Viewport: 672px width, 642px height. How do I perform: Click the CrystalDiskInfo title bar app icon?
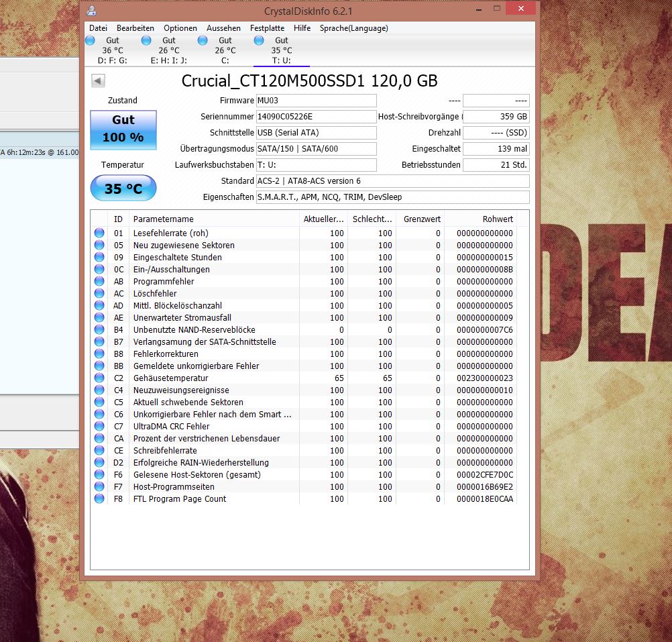[91, 11]
